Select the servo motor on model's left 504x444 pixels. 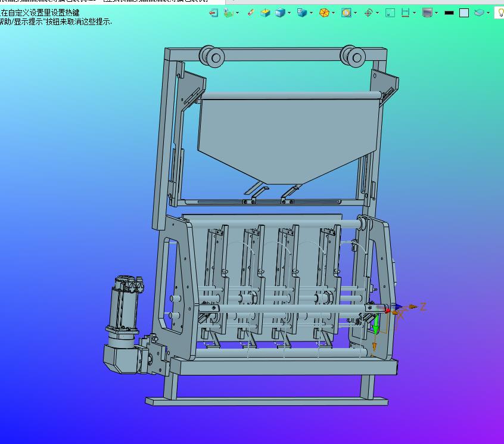click(125, 325)
